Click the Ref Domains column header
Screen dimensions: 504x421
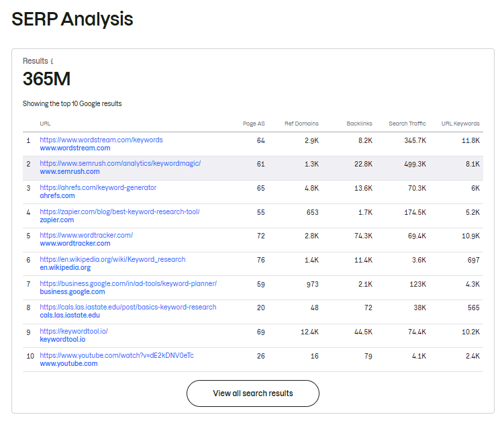point(301,124)
